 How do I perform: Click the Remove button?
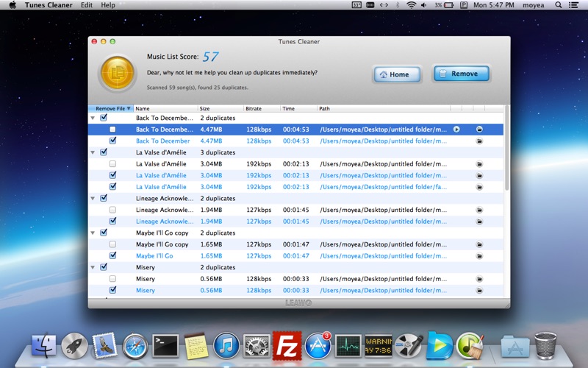(x=462, y=74)
